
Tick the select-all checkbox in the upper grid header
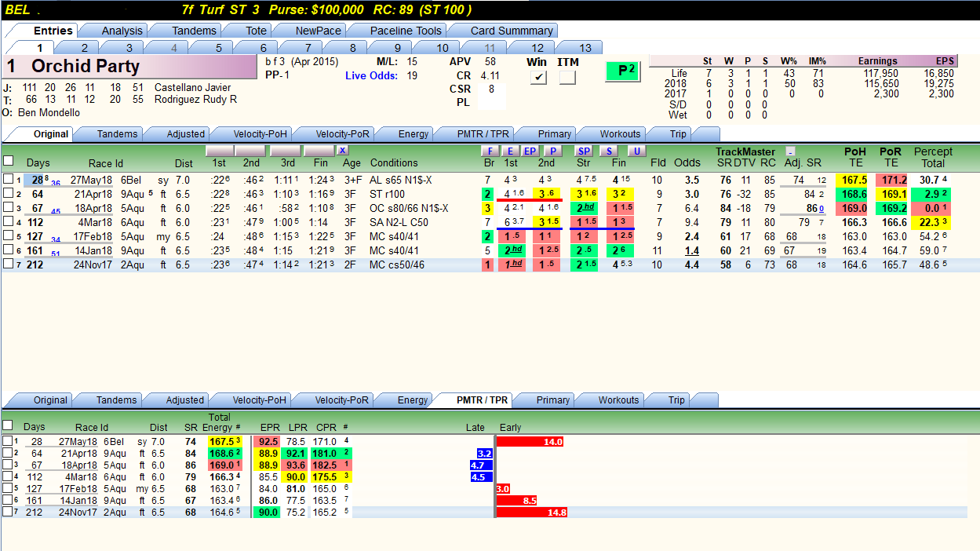click(8, 161)
